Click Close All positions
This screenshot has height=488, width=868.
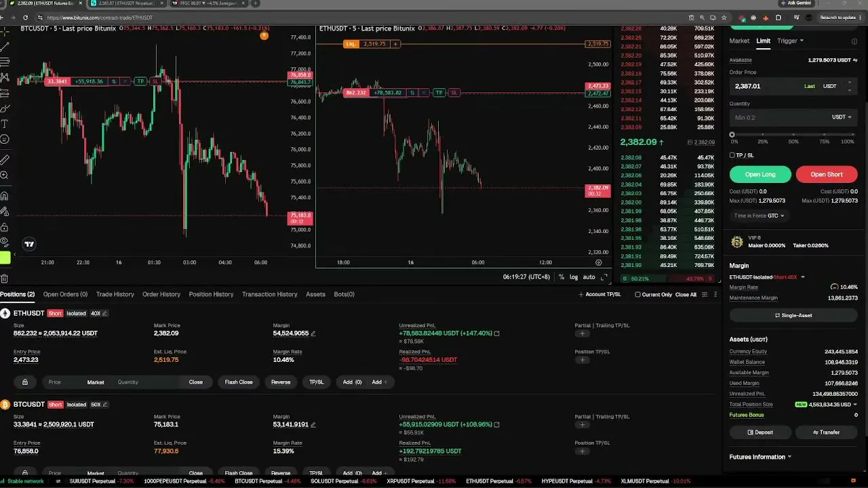686,295
